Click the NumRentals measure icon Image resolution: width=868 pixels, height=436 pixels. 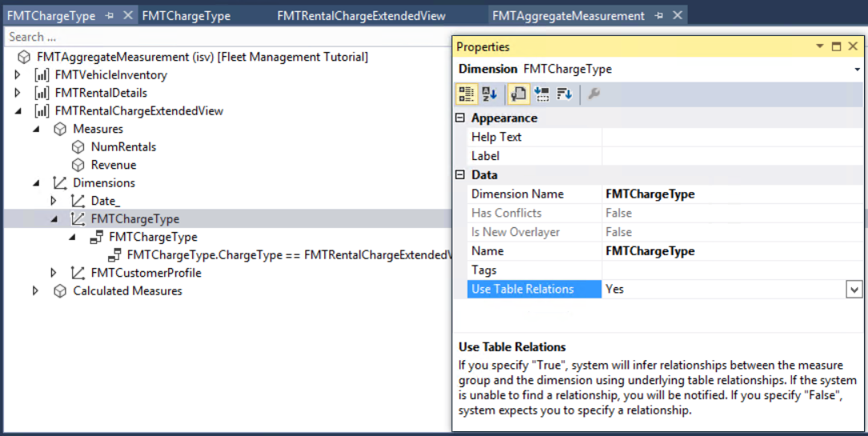pos(78,146)
